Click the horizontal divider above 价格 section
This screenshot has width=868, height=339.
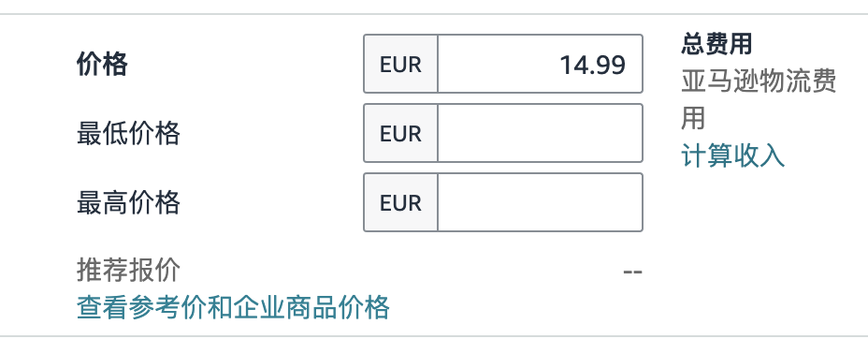coord(434,13)
